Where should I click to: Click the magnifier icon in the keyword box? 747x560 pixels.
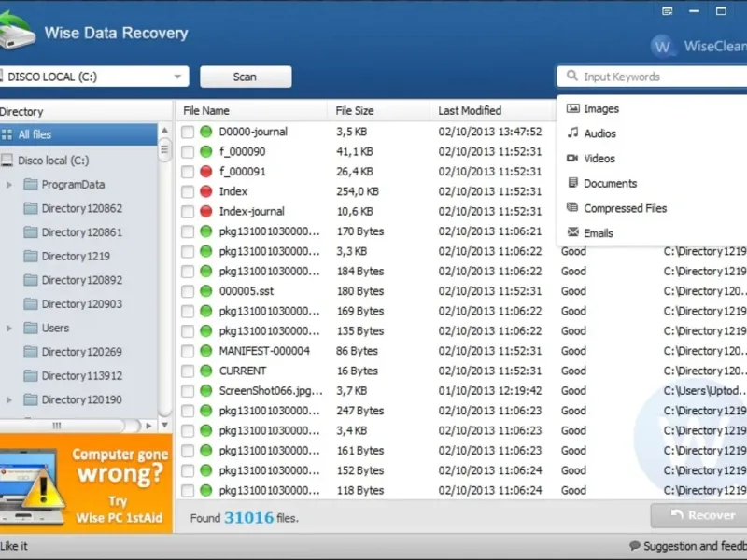pyautogui.click(x=571, y=77)
